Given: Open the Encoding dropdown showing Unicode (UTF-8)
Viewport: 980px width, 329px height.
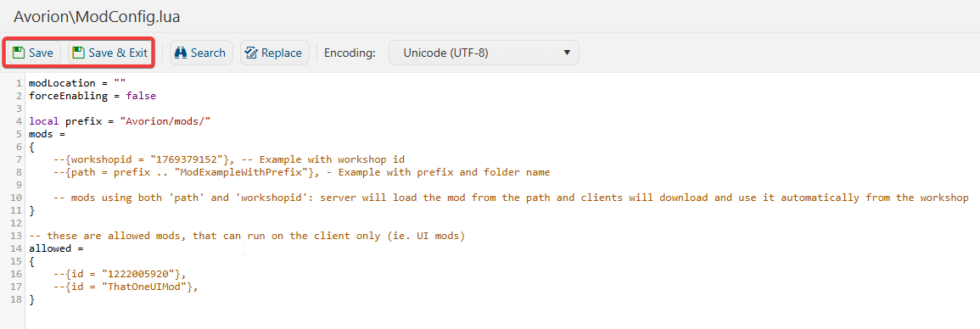Looking at the screenshot, I should point(484,53).
